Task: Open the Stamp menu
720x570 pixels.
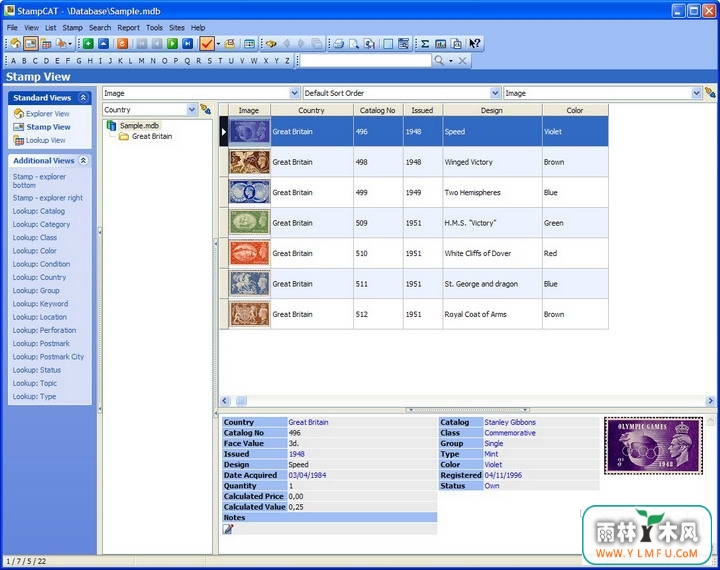Action: [73, 28]
